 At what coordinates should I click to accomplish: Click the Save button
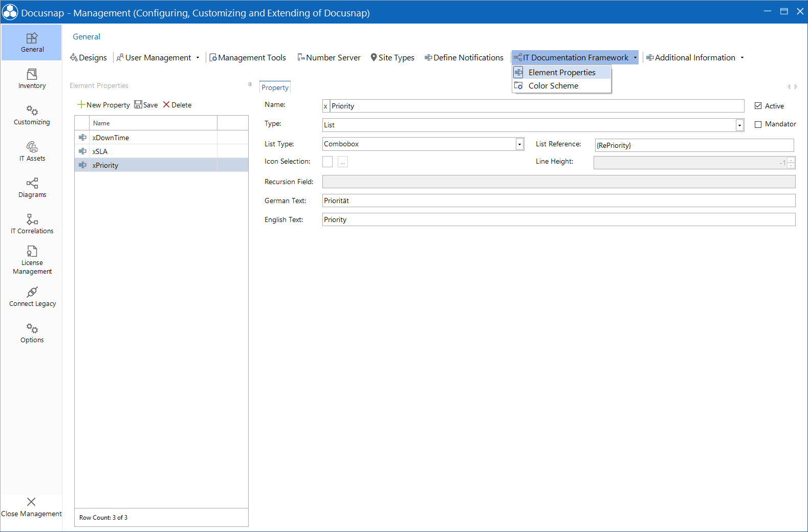146,105
